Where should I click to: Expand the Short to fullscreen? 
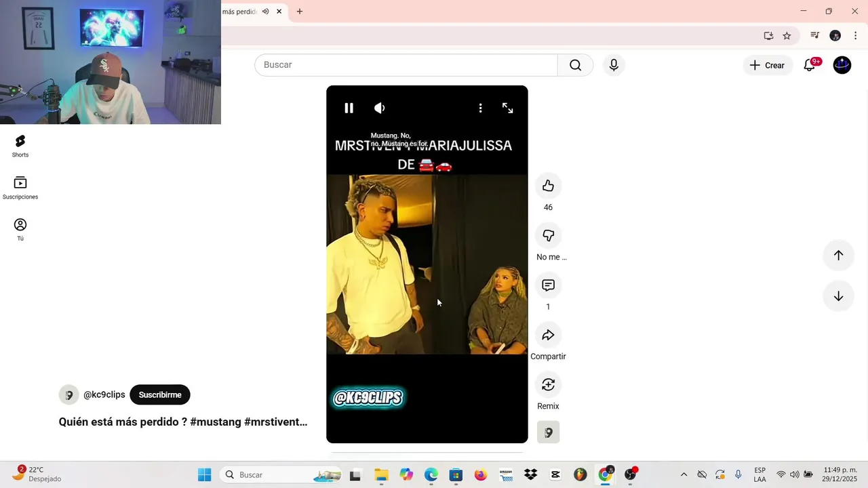pyautogui.click(x=507, y=108)
